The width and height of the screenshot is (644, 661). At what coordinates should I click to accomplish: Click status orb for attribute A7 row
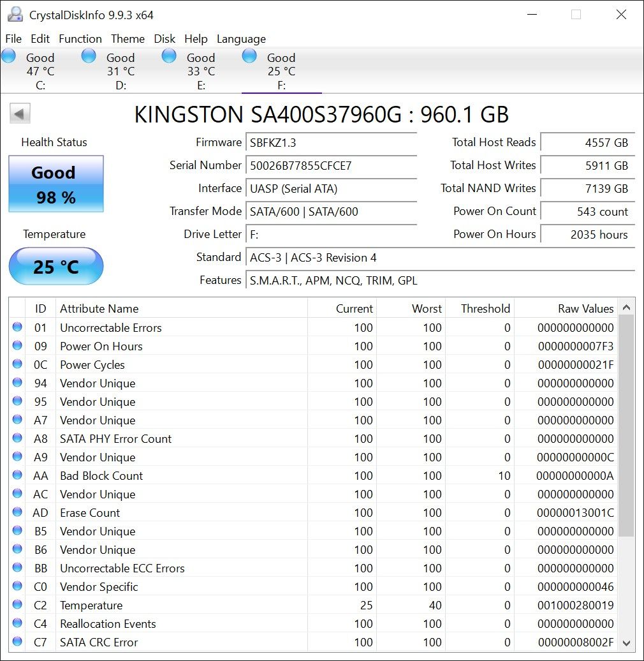tap(17, 419)
